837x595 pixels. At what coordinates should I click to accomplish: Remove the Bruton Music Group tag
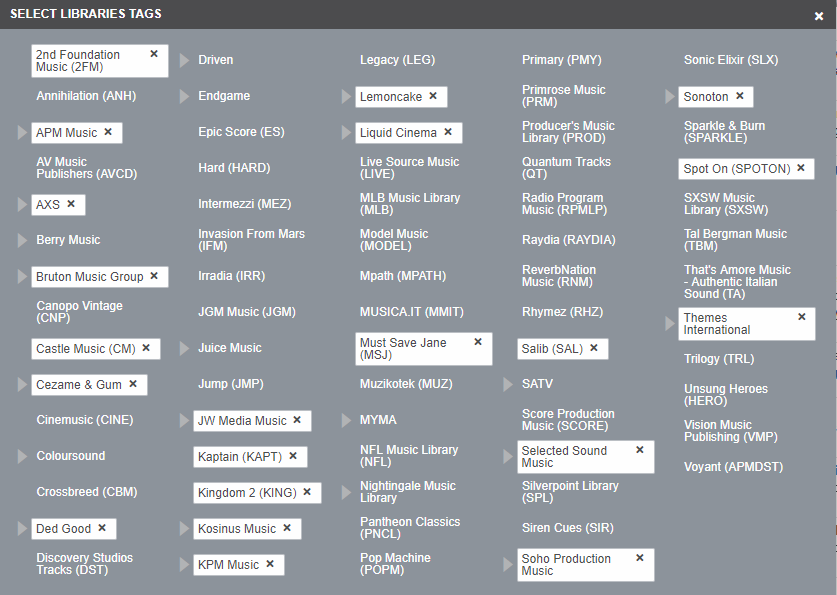click(154, 276)
